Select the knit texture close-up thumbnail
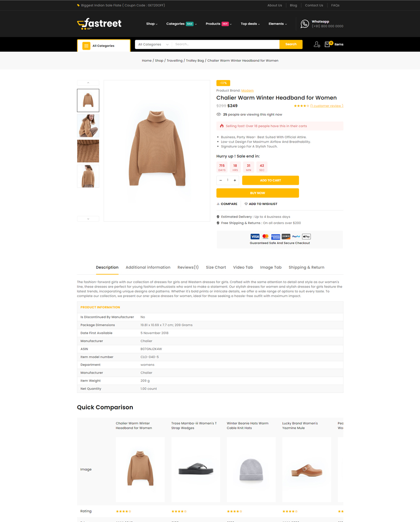Viewport: 420px width, 522px height. pyautogui.click(x=88, y=151)
